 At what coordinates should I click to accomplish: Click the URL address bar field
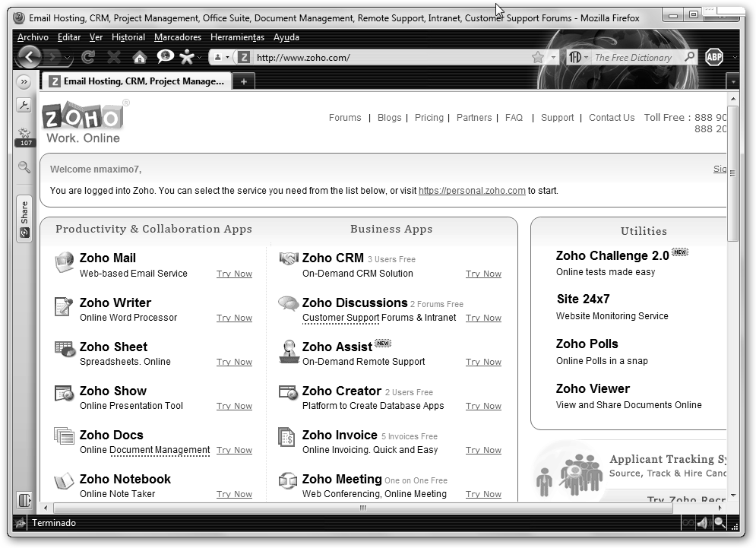[387, 57]
